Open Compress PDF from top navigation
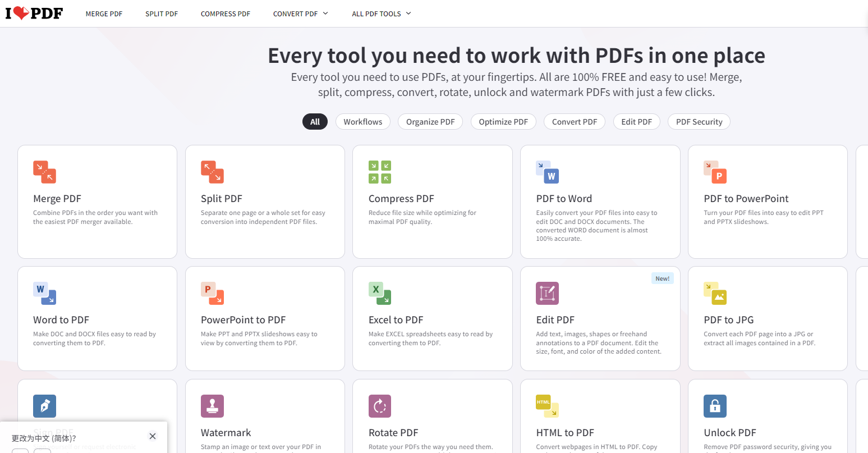The height and width of the screenshot is (453, 868). (x=226, y=13)
